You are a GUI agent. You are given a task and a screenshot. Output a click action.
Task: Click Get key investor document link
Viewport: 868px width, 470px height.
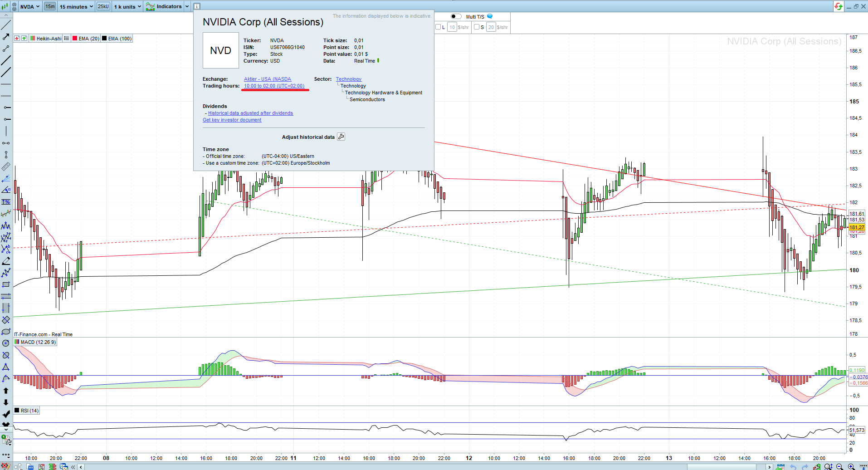click(x=232, y=120)
